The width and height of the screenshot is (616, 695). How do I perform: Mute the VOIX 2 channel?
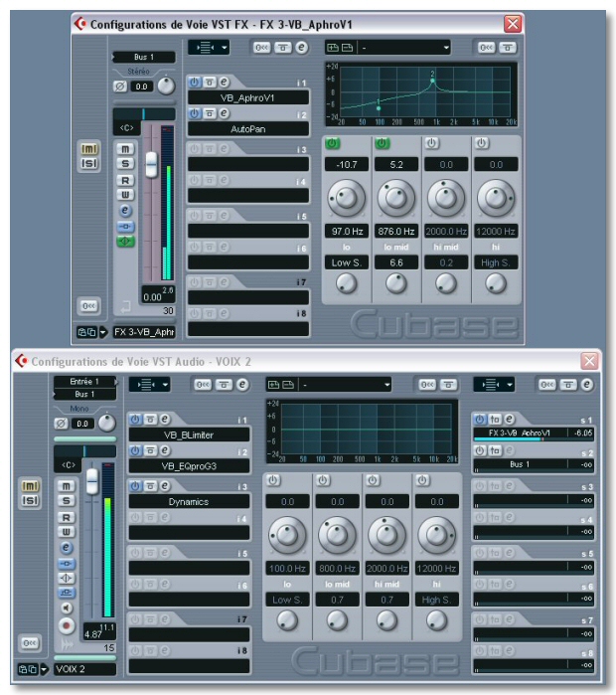point(66,486)
